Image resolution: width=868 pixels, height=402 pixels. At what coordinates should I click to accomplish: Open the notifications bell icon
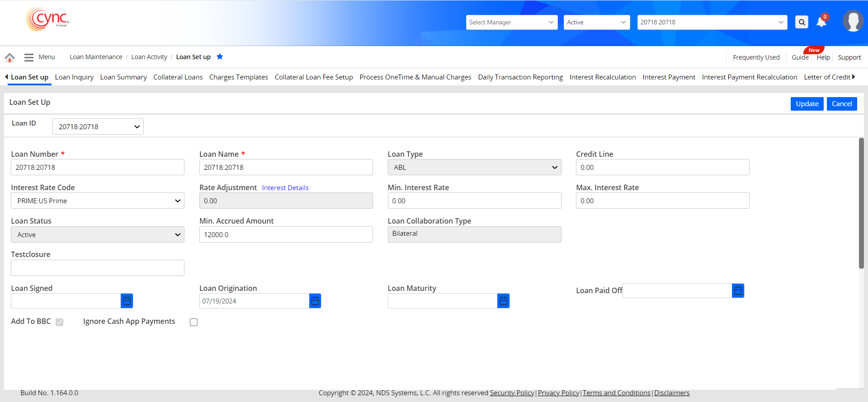click(x=821, y=22)
